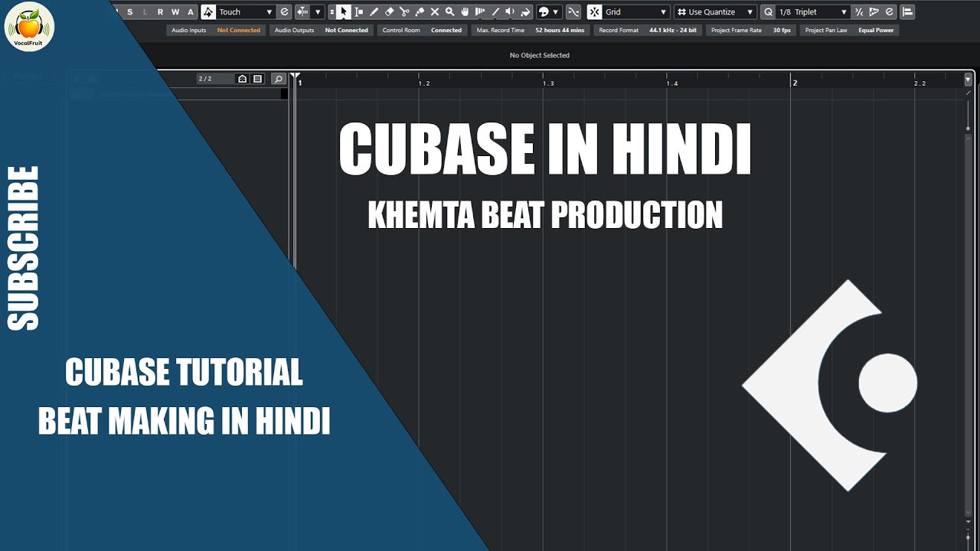This screenshot has width=980, height=551.
Task: Toggle Auto-Scroll on/off
Action: [x=302, y=11]
